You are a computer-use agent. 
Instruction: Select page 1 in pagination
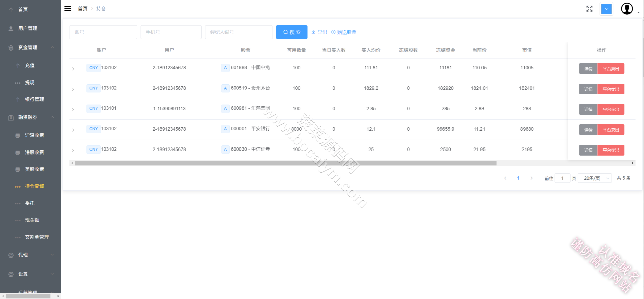click(518, 178)
